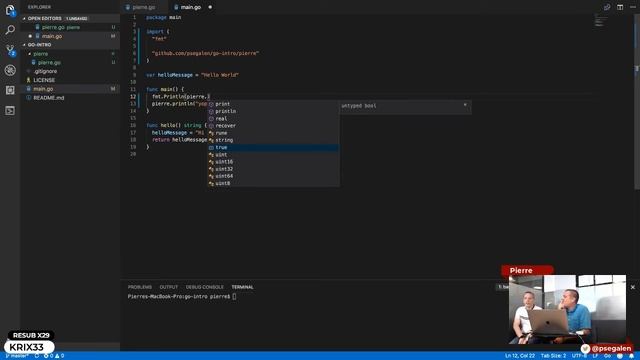640x360 pixels.
Task: Click the master branch indicator
Action: 16,356
